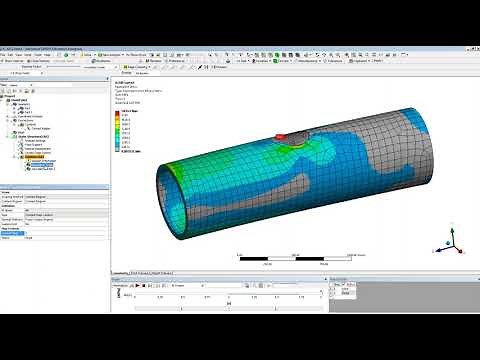Click the Scoping Method value field
Viewport: 480px width, 360px height.
pyautogui.click(x=67, y=197)
